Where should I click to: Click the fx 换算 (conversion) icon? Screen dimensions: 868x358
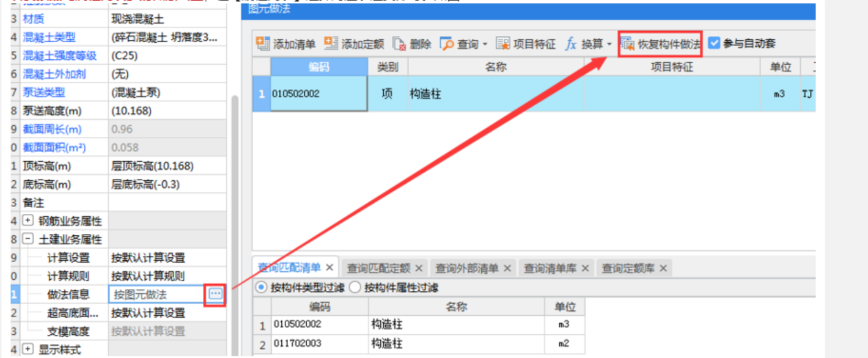pyautogui.click(x=571, y=44)
